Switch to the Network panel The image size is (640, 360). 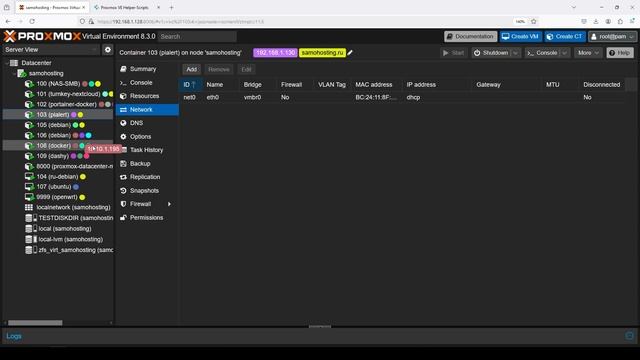147,109
